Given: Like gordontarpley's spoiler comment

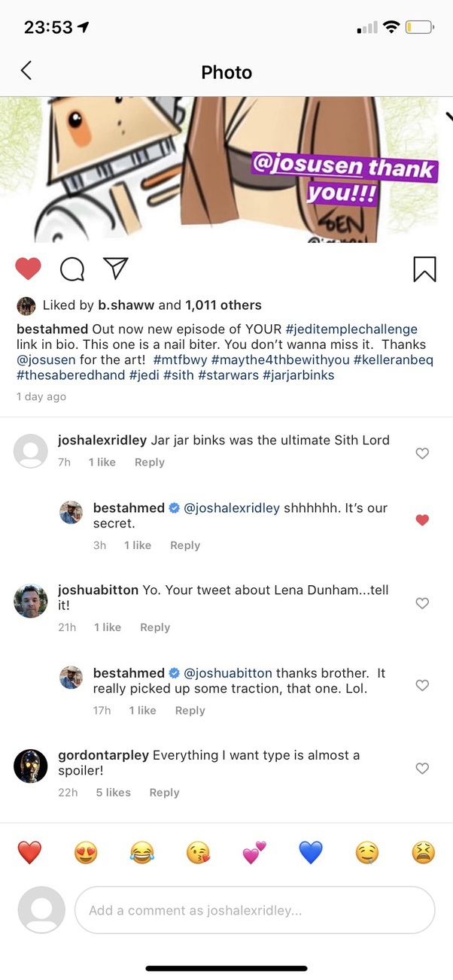Looking at the screenshot, I should (x=422, y=768).
